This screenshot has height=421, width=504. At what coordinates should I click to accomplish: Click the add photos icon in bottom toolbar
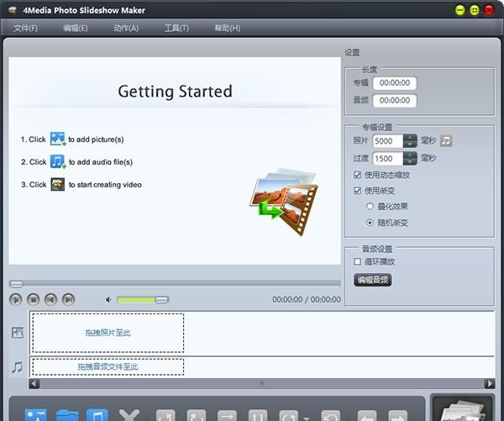pos(35,415)
